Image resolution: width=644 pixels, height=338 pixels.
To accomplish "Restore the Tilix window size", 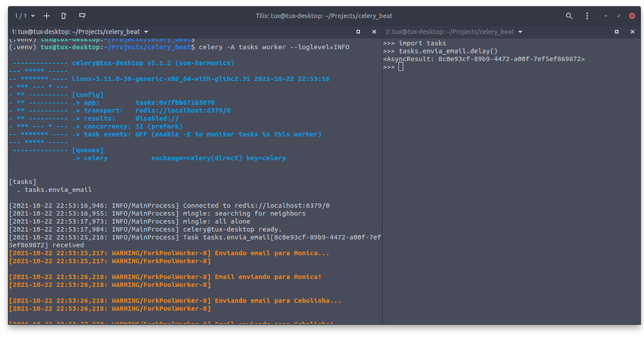I will point(619,16).
